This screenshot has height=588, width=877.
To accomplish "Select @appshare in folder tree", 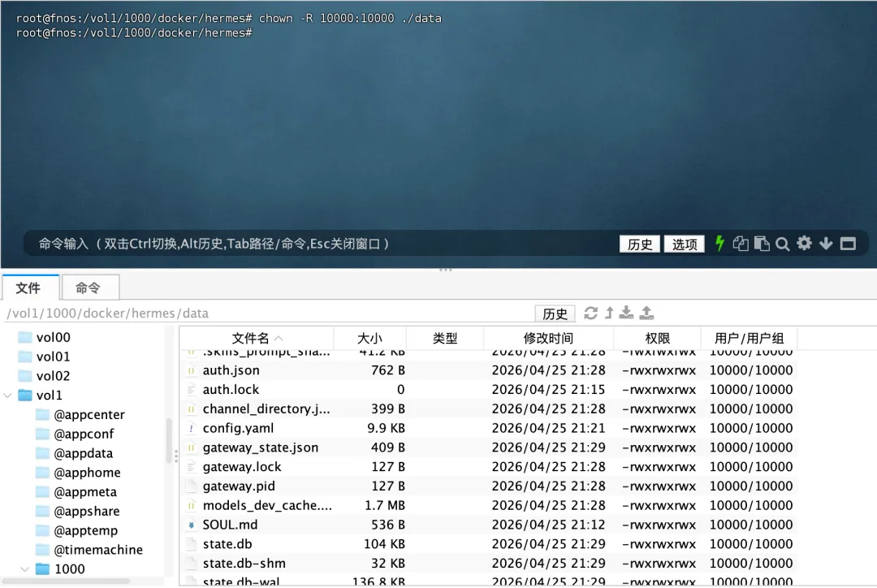I will click(87, 512).
